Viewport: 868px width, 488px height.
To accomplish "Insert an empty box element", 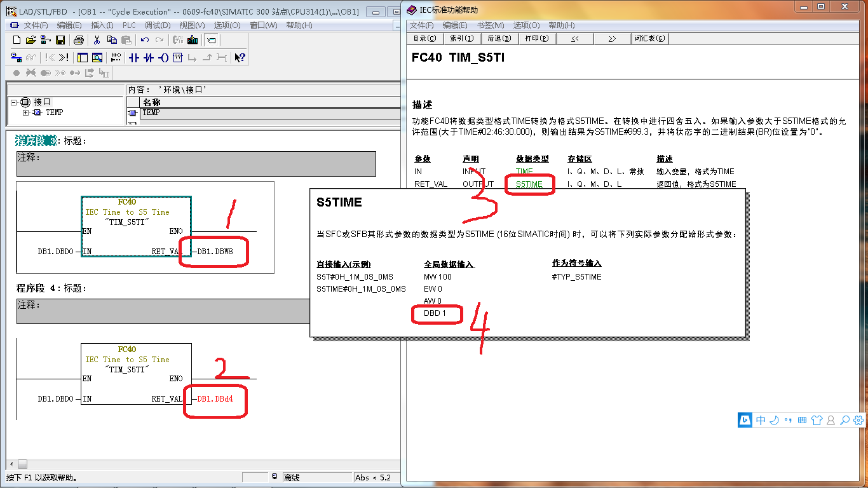I will [178, 57].
